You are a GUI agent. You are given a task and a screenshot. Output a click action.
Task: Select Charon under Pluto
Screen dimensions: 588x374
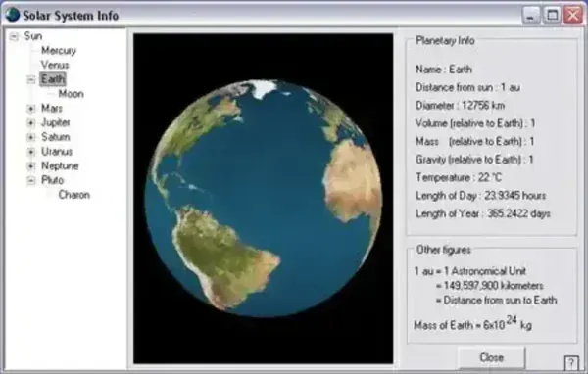click(x=74, y=195)
